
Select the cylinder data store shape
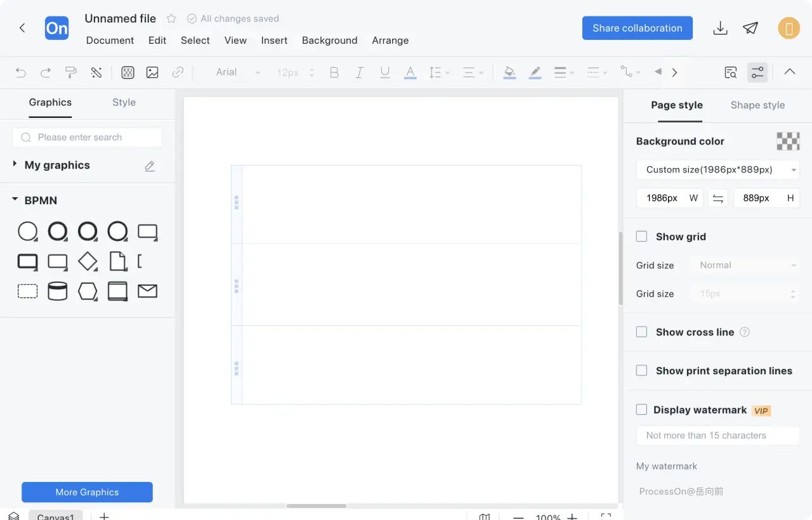click(x=58, y=291)
